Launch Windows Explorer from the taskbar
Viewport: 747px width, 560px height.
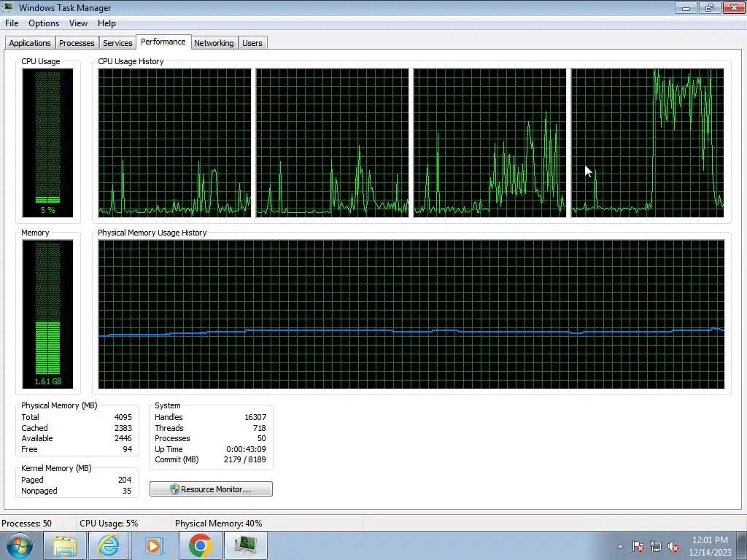click(65, 545)
